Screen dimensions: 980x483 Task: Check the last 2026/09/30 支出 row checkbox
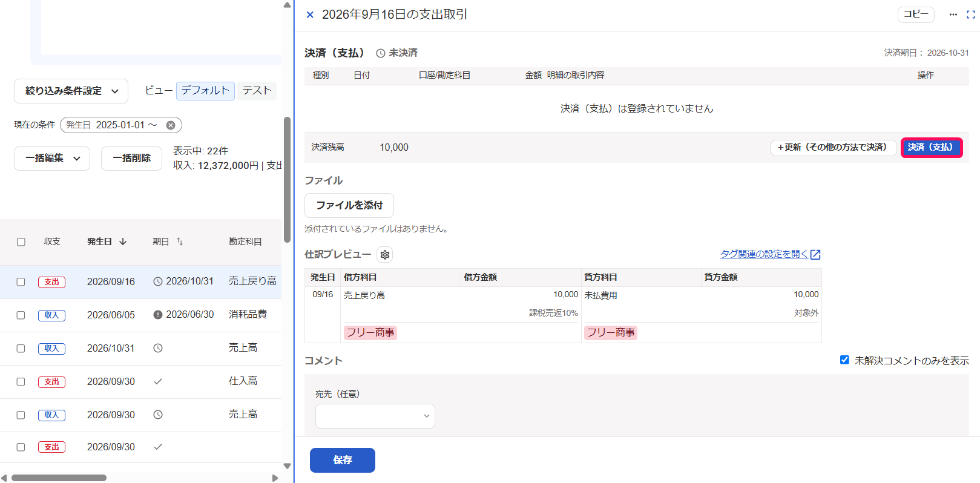tap(21, 447)
